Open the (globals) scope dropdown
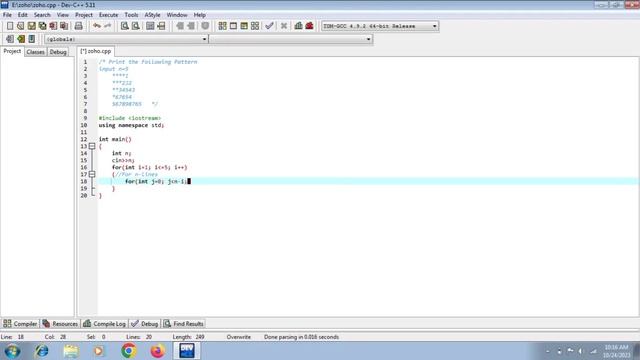The height and width of the screenshot is (360, 640). point(204,39)
